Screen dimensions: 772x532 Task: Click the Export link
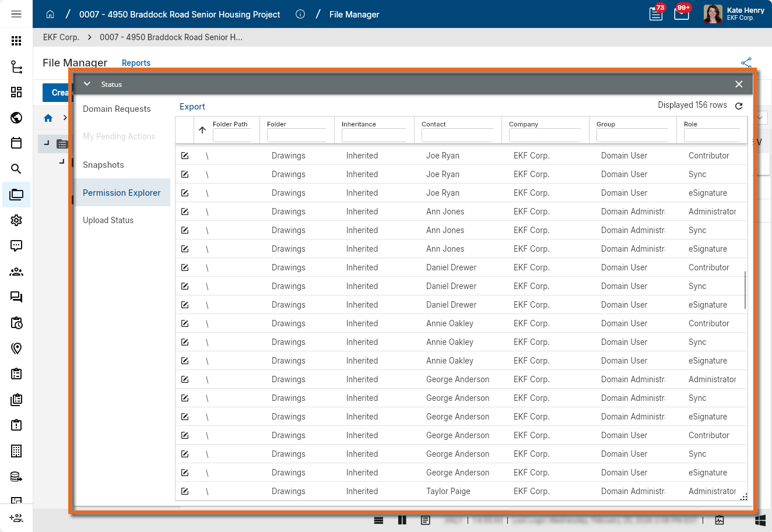[192, 107]
